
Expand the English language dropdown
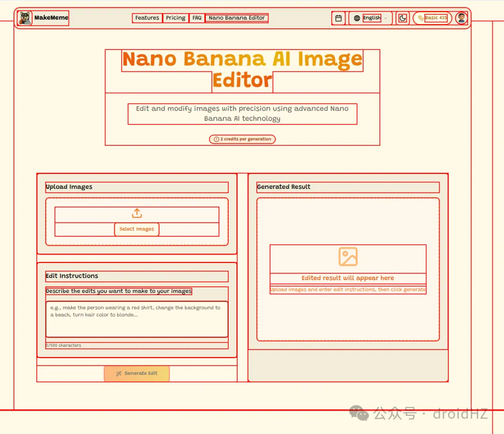372,18
